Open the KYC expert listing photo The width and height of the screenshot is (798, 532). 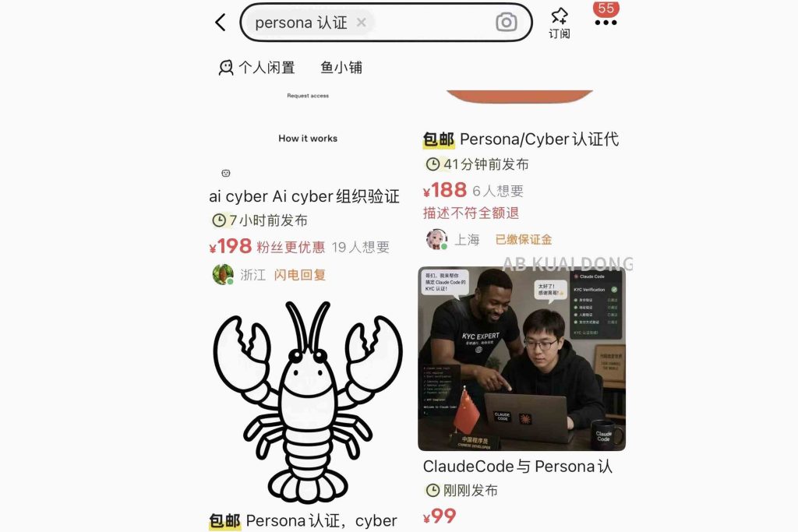pyautogui.click(x=521, y=358)
